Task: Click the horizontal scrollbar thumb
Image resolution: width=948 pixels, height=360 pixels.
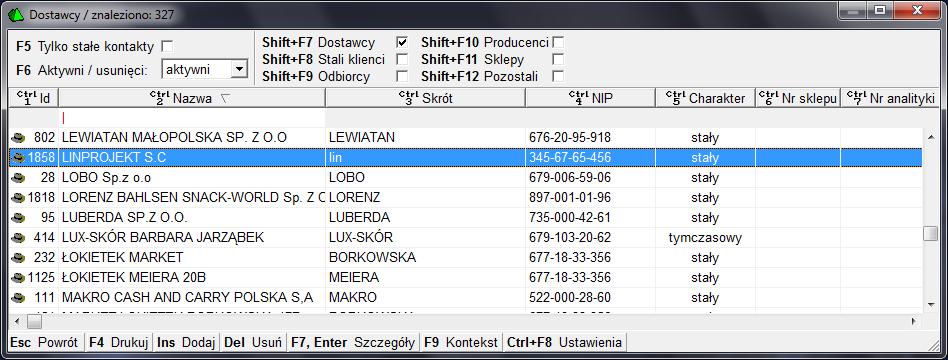Action: tap(34, 321)
